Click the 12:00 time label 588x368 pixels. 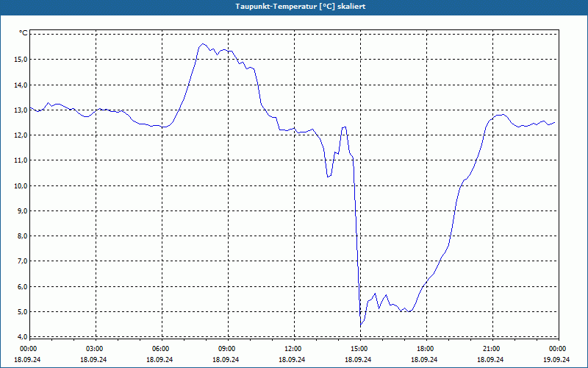293,349
